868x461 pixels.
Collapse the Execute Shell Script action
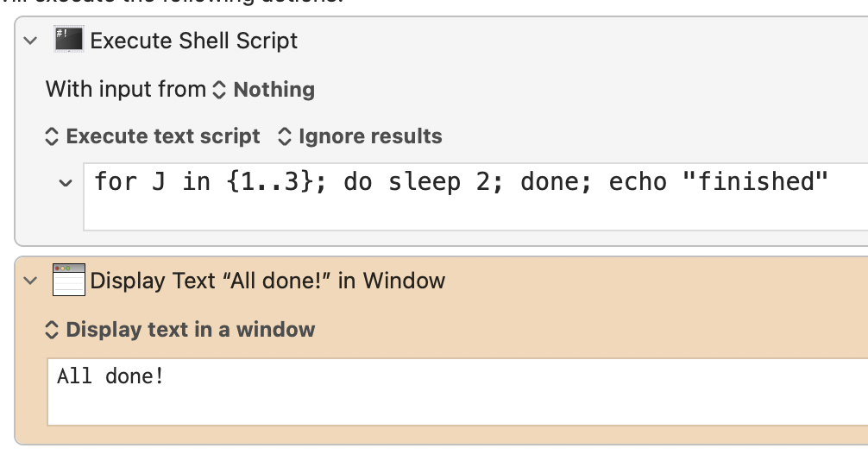[31, 41]
